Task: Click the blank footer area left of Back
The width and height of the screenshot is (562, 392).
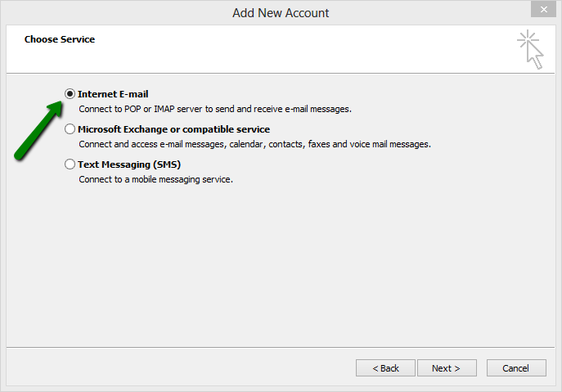Action: (180, 368)
